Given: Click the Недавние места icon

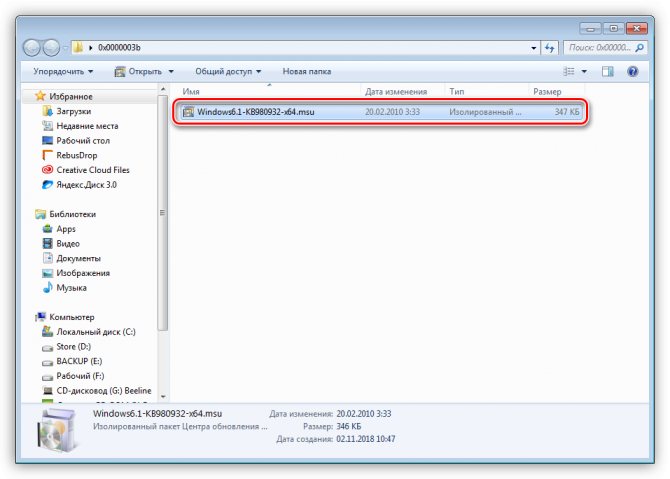Looking at the screenshot, I should (47, 126).
